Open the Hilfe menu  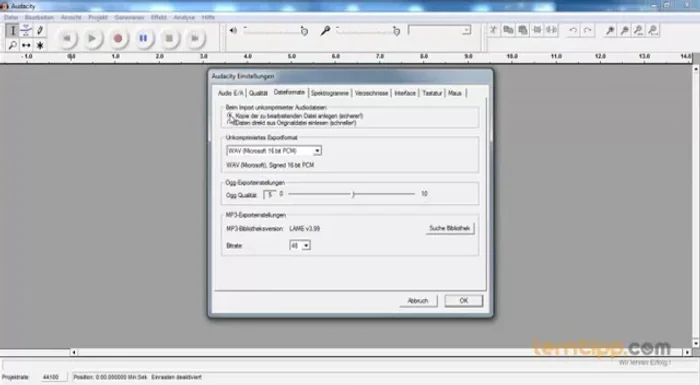[208, 17]
